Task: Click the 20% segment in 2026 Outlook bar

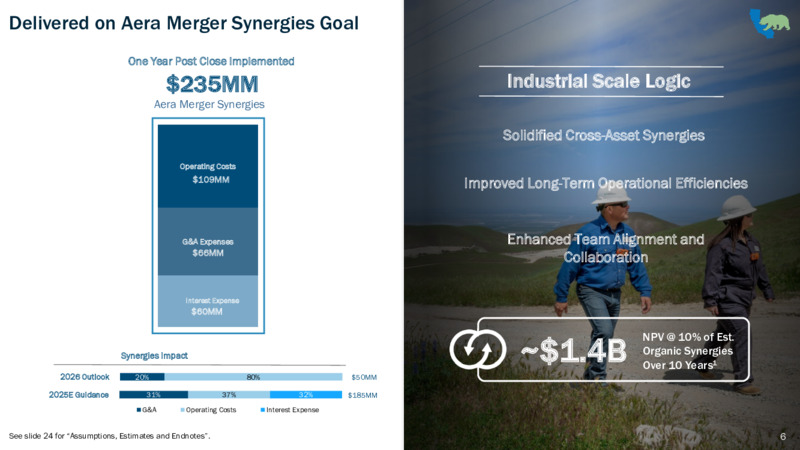Action: click(142, 377)
